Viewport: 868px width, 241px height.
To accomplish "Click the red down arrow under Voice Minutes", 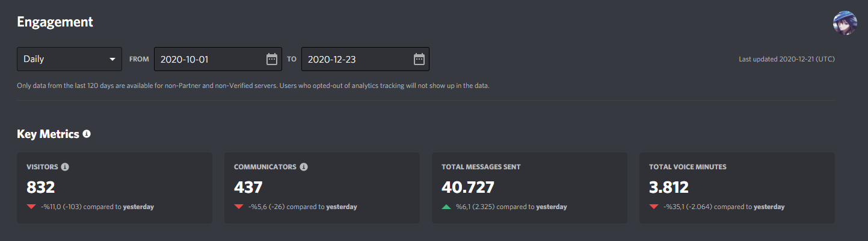I will pyautogui.click(x=654, y=207).
